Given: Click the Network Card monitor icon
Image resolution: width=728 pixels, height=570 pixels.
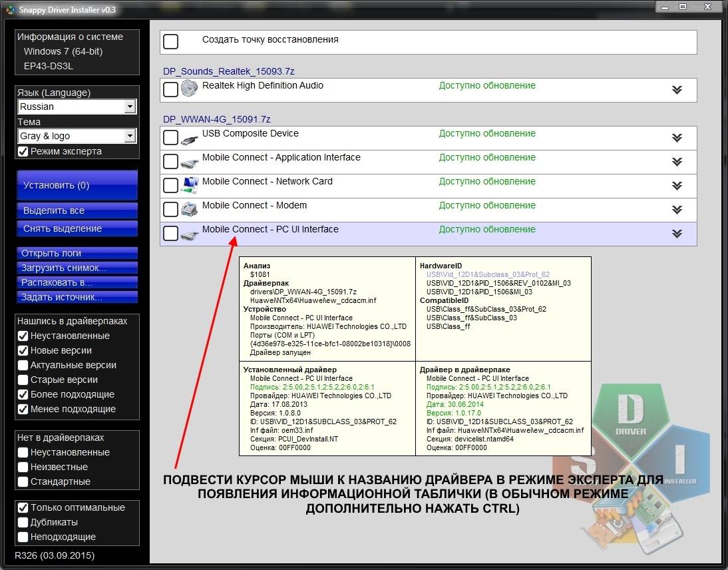Looking at the screenshot, I should pyautogui.click(x=190, y=185).
